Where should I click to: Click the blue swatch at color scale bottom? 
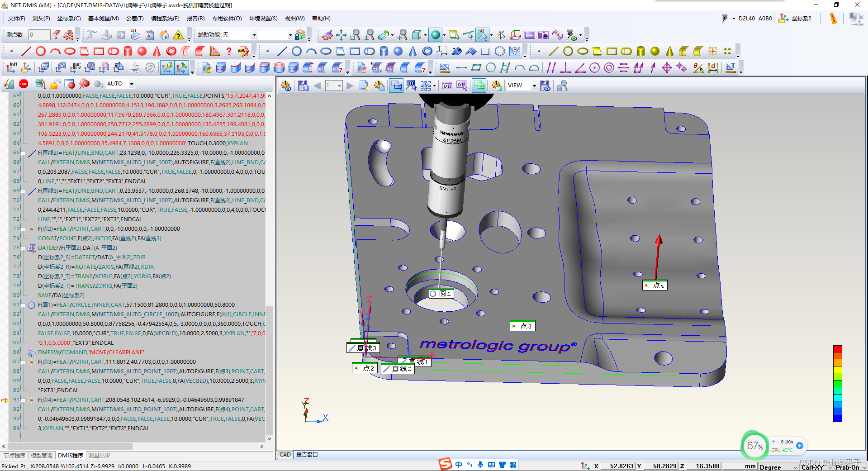click(x=838, y=418)
